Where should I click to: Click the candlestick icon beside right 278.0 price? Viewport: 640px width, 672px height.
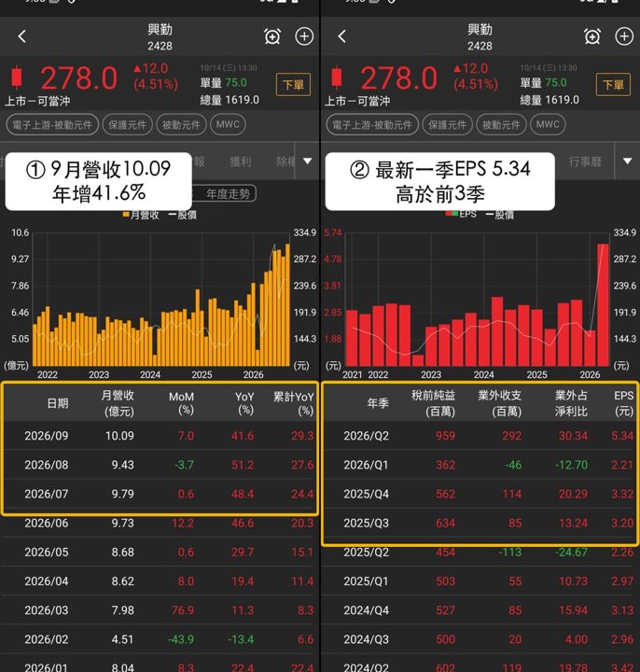point(337,77)
